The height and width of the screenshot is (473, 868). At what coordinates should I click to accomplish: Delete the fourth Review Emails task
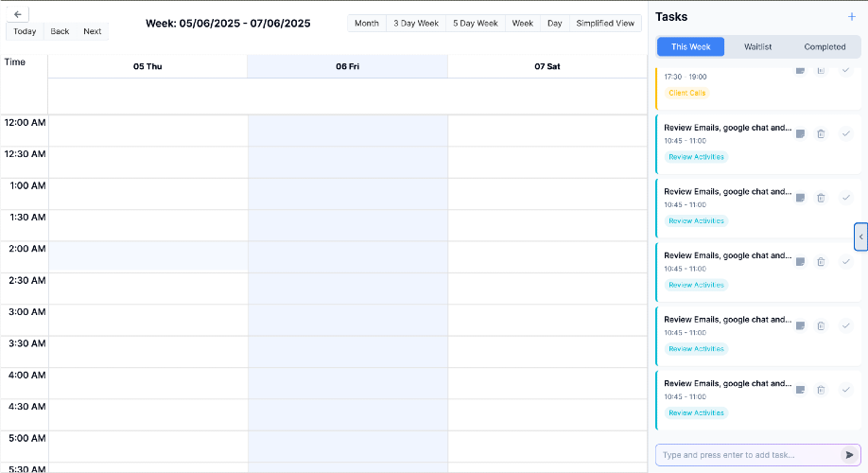(x=821, y=325)
